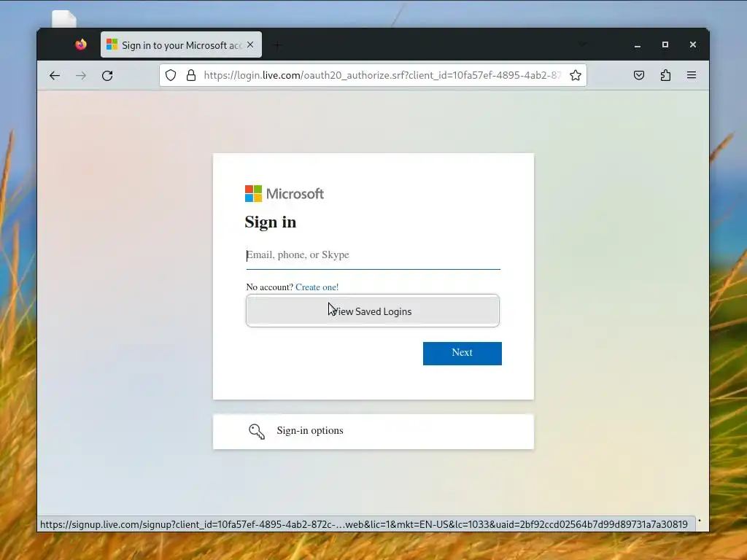The width and height of the screenshot is (747, 560).
Task: Follow the 'Create one!' link
Action: pos(317,287)
